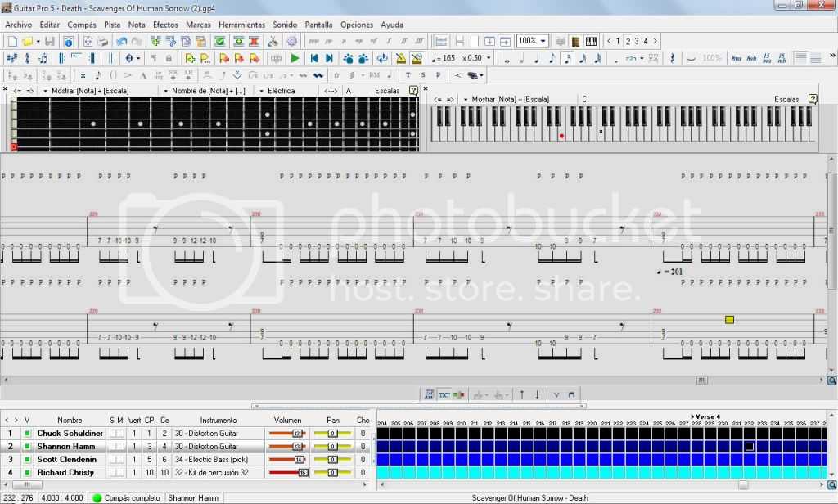Jump to first measure button
This screenshot has height=504, width=838.
click(314, 58)
